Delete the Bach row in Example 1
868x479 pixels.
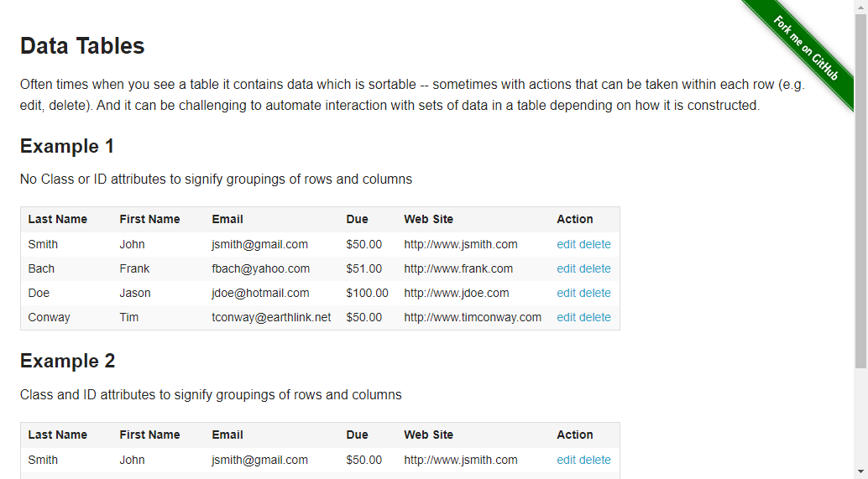click(x=595, y=268)
